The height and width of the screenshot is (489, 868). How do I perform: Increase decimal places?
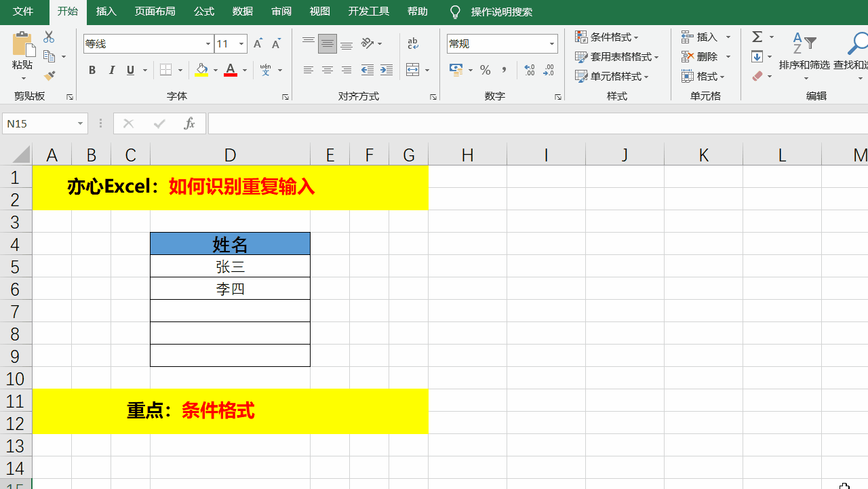point(530,70)
